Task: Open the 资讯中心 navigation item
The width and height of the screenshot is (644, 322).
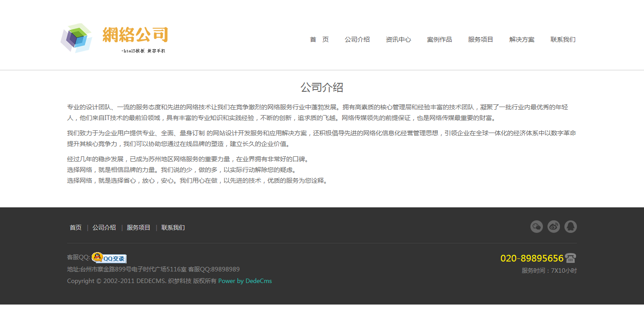Action: click(398, 39)
